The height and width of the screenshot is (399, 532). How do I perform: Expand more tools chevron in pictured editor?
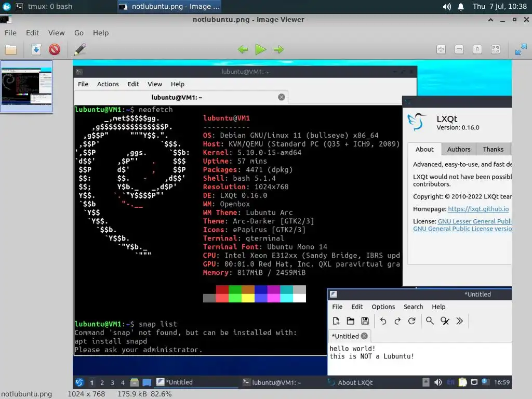coord(459,321)
